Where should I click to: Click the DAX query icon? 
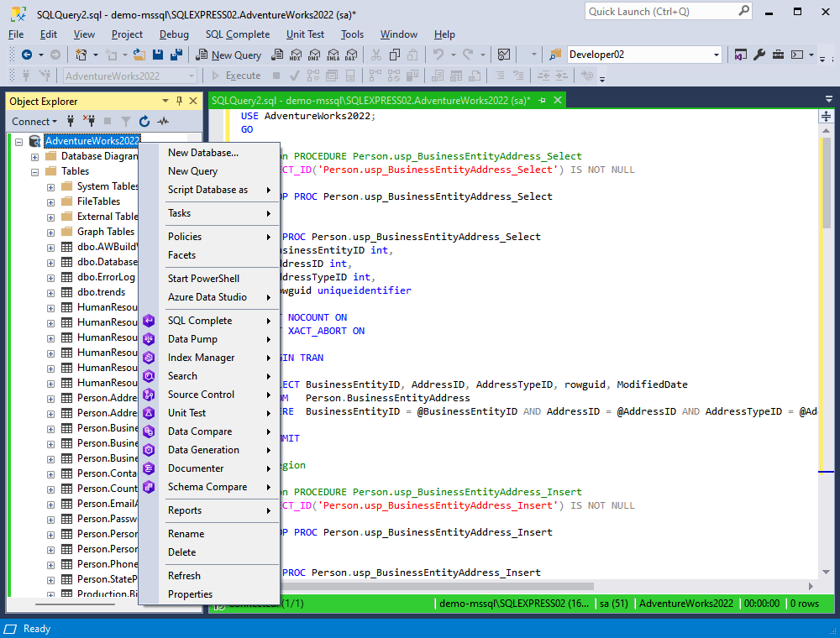351,55
